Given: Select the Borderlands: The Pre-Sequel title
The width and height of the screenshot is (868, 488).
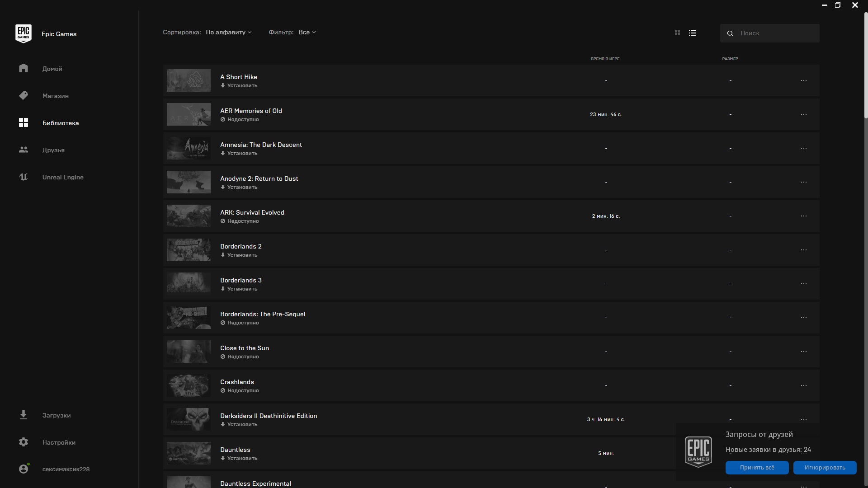Looking at the screenshot, I should pyautogui.click(x=263, y=314).
